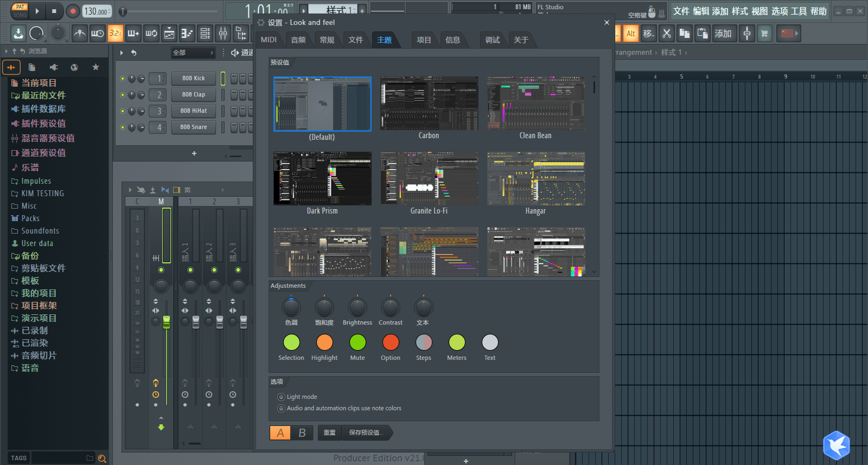Mute the 808 Snare channel LED

point(123,127)
